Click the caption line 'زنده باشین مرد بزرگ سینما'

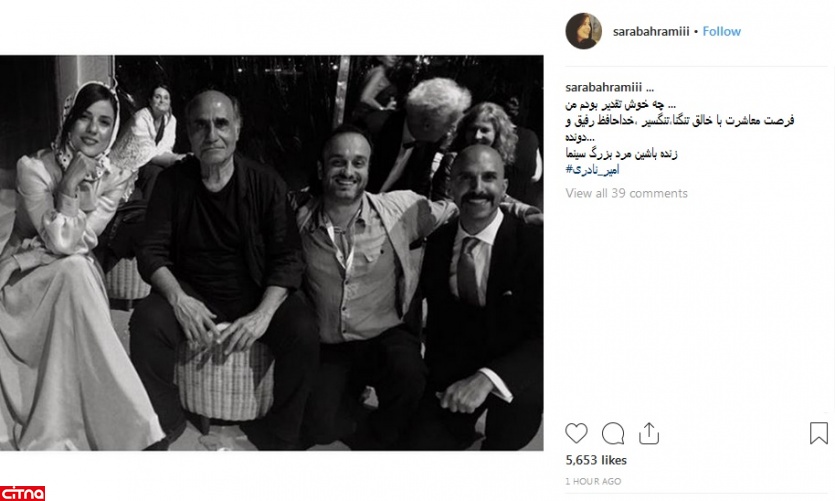621,154
